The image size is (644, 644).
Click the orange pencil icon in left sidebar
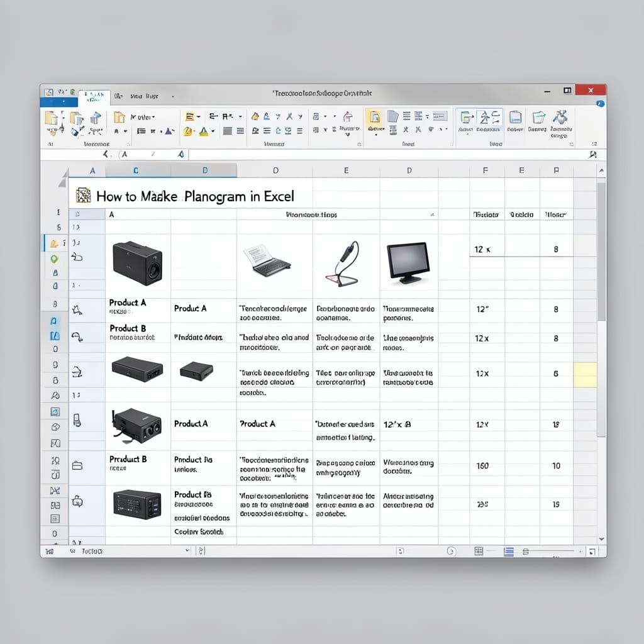[54, 243]
